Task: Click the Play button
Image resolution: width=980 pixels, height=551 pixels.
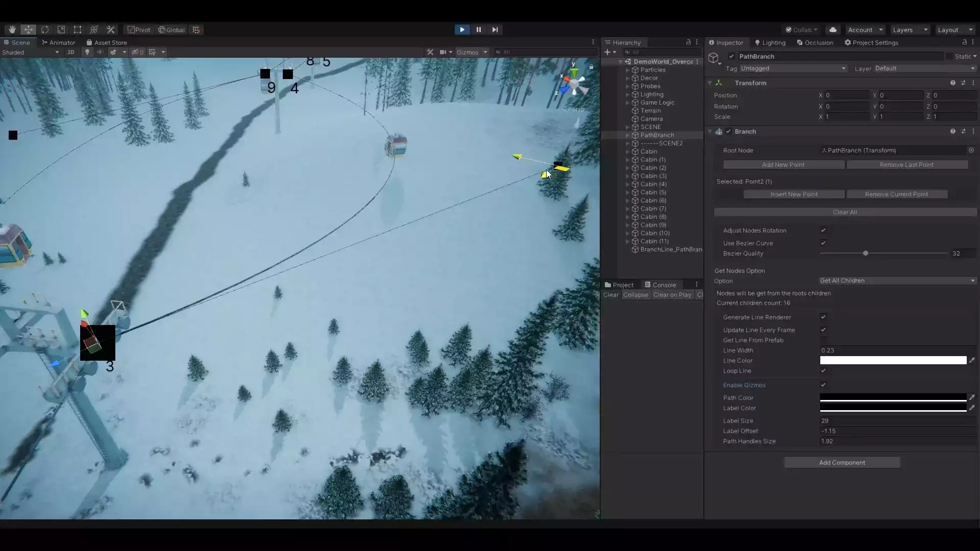Action: pos(462,30)
